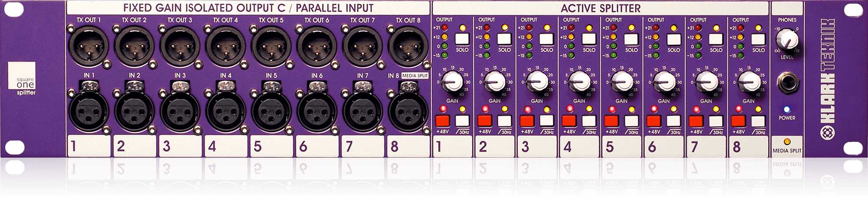The height and width of the screenshot is (198, 868).
Task: Select the IN 4 XLR input socket
Action: (225, 109)
